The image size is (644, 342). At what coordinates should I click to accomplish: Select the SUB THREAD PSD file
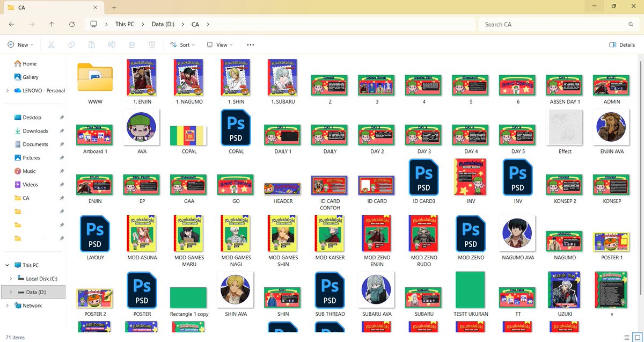pos(330,290)
